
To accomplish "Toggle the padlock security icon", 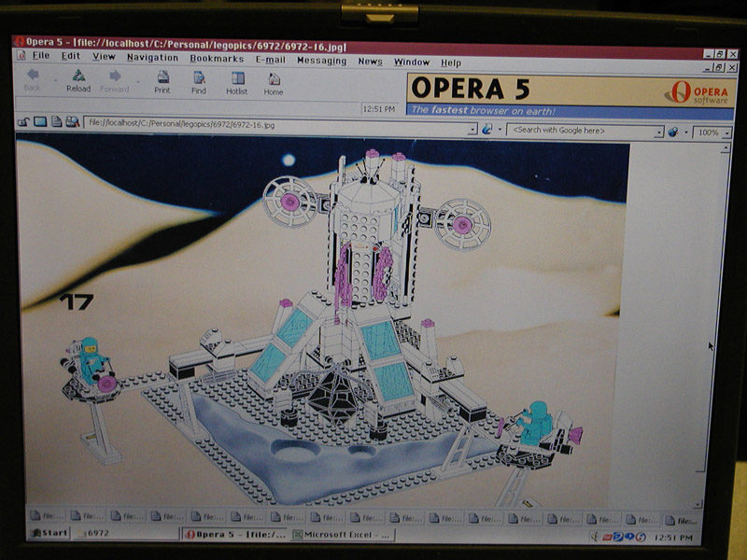I will tap(23, 122).
